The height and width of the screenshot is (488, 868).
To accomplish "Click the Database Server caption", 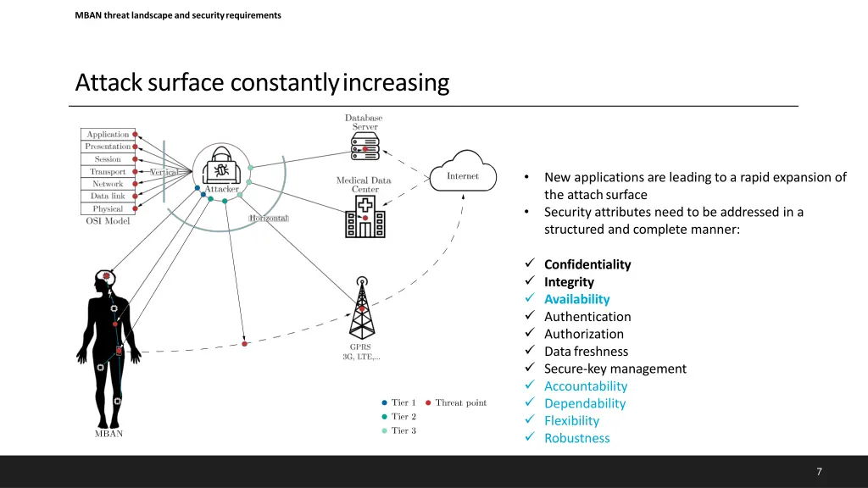I will [x=364, y=122].
